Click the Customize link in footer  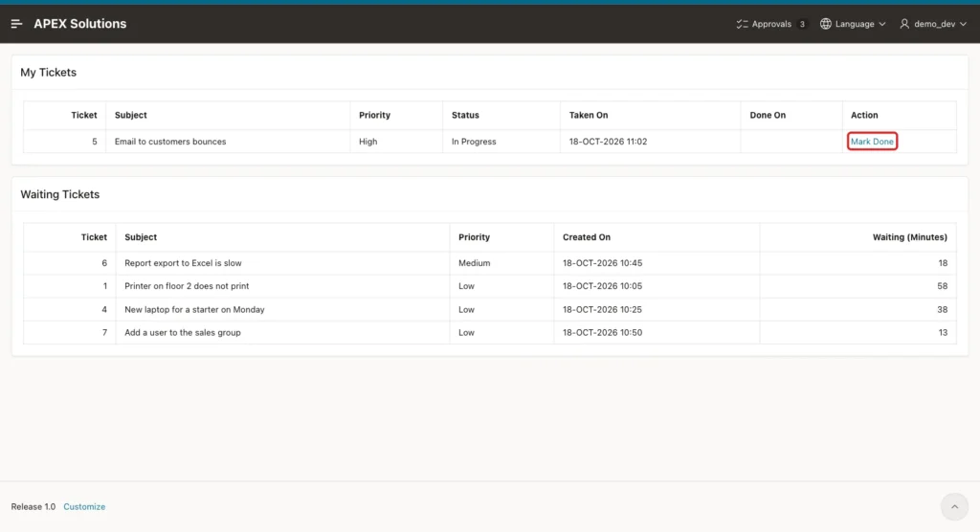84,506
